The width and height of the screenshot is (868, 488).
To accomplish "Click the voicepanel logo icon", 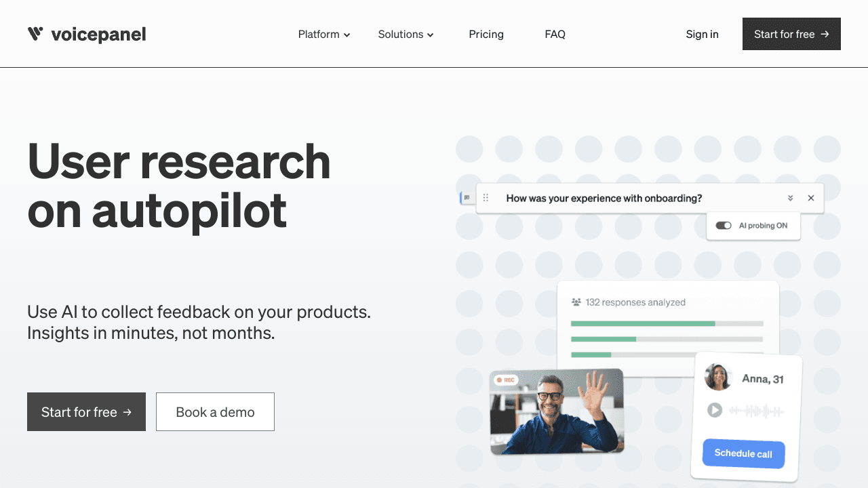I will coord(35,34).
